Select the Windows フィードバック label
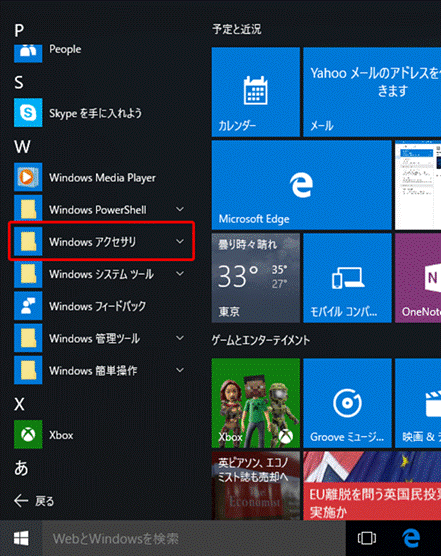The image size is (441, 556). [x=97, y=306]
